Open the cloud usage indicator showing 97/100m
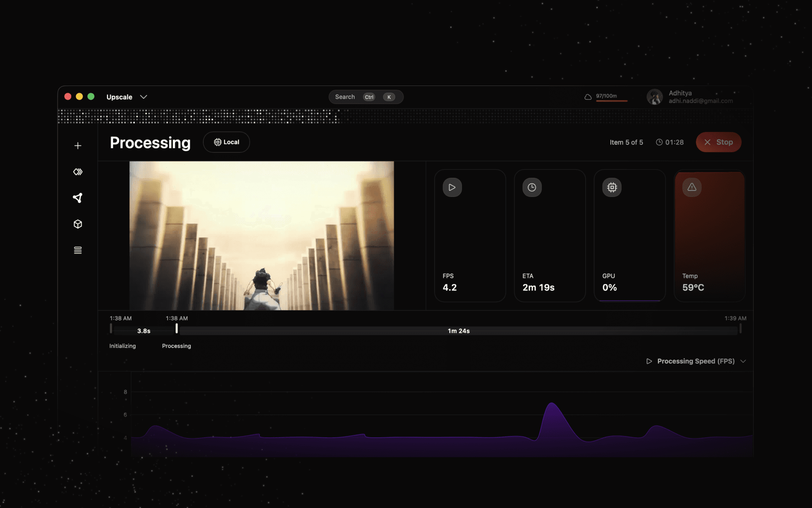Screen dimensions: 812x508 point(606,97)
